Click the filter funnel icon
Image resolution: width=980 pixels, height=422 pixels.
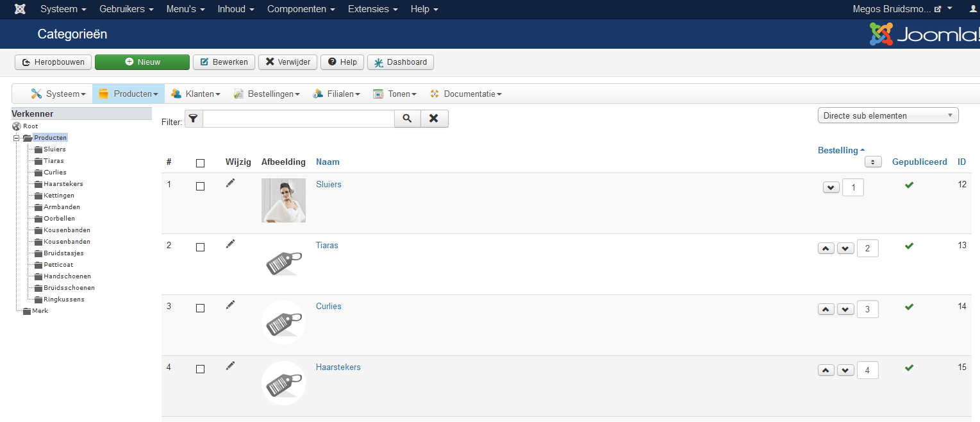pyautogui.click(x=194, y=119)
